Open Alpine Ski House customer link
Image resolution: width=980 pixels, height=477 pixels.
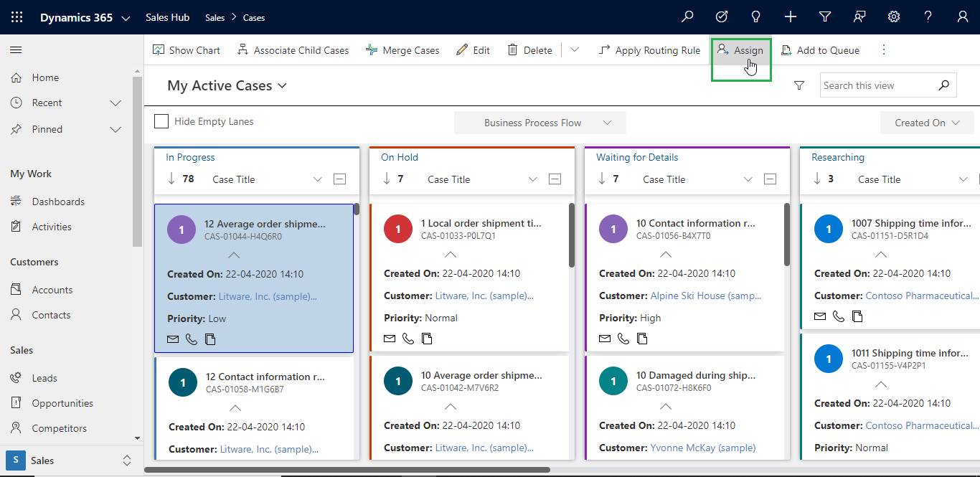706,296
